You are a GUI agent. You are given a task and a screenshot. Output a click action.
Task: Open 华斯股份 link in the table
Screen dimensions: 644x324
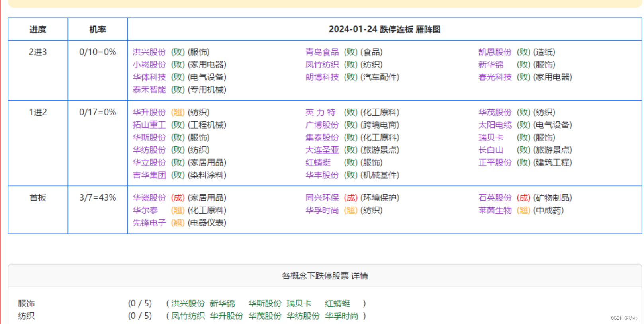(149, 137)
